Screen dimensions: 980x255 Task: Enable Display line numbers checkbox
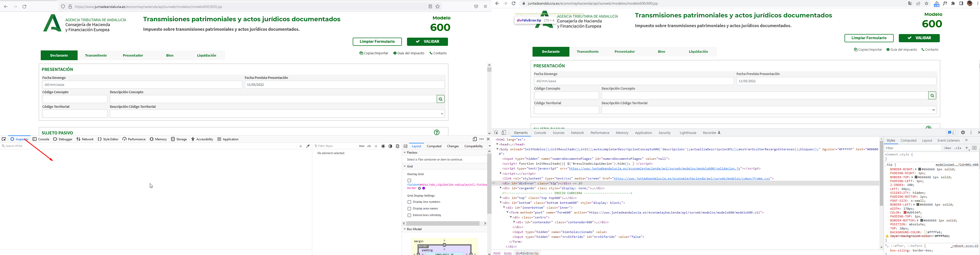409,202
